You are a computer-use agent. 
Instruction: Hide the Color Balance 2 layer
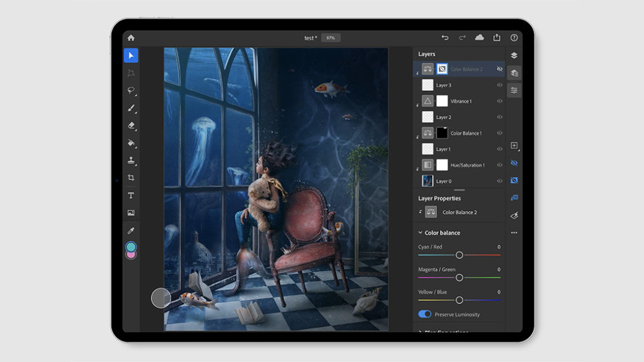pos(500,69)
